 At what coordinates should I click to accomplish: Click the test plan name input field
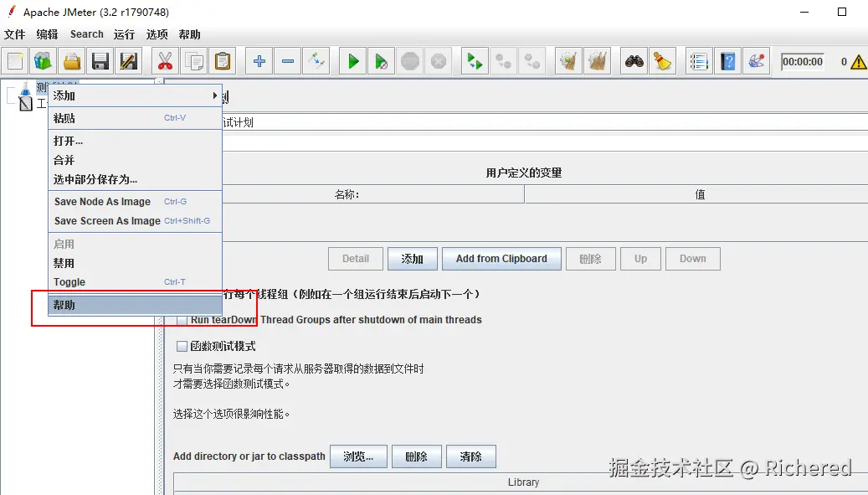[x=545, y=122]
